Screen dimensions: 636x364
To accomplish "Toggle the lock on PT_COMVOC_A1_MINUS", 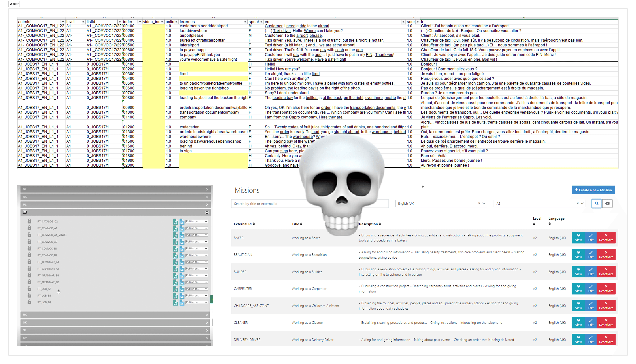I will click(x=29, y=235).
